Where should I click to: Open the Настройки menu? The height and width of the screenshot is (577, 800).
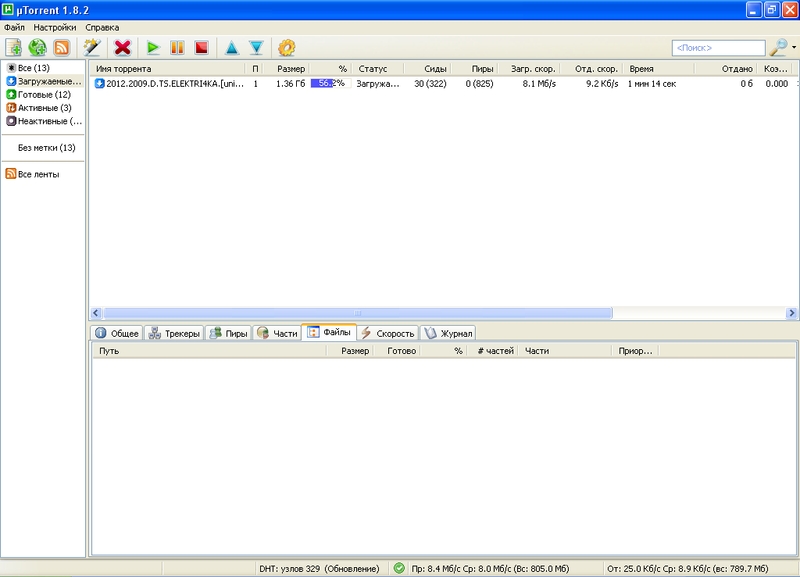pos(55,28)
